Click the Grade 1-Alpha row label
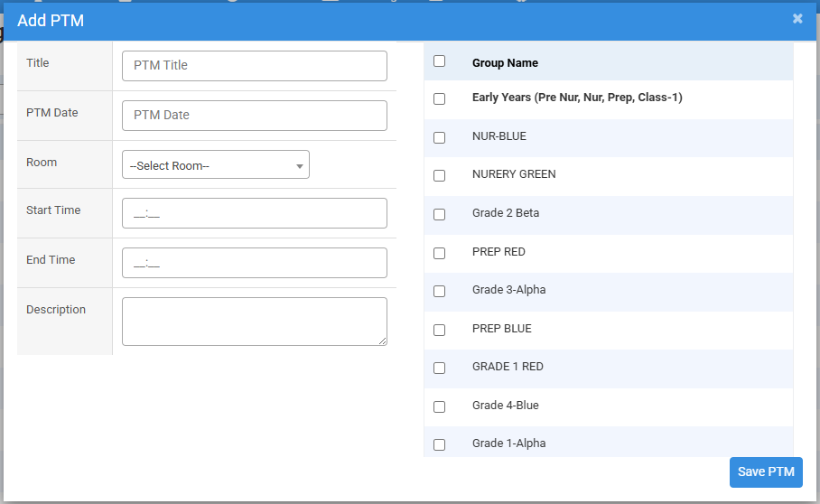 (508, 443)
